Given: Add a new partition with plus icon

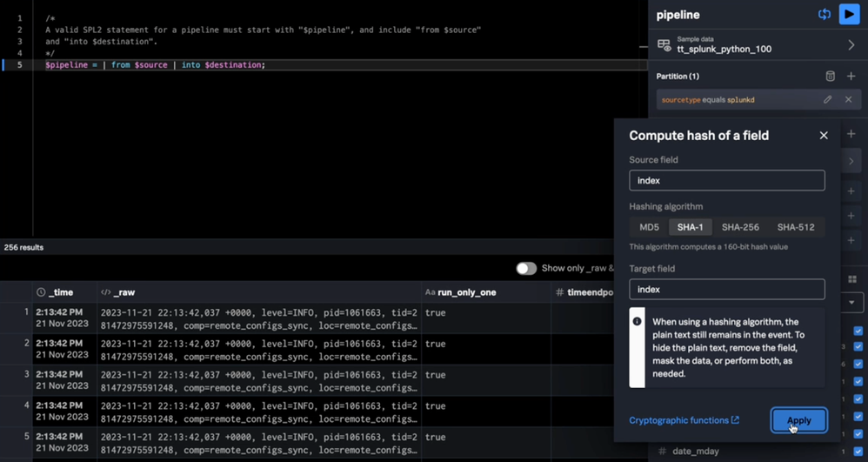Looking at the screenshot, I should coord(851,77).
